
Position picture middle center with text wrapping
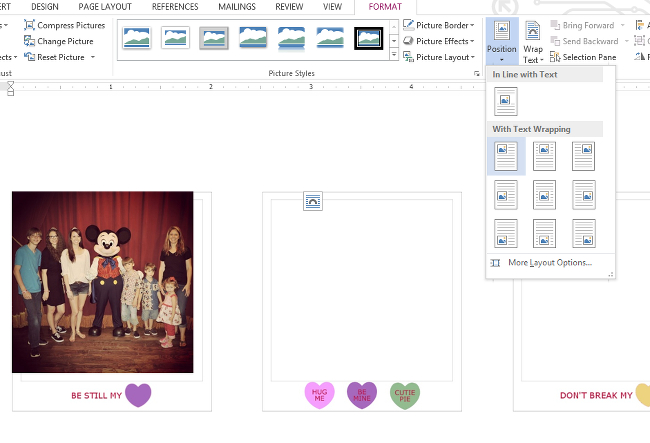tap(544, 194)
